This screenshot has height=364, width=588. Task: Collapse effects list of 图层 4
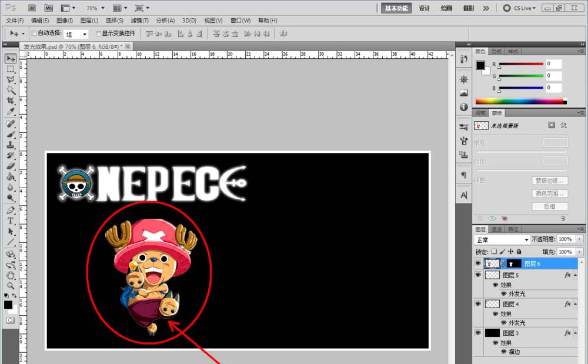(x=575, y=304)
